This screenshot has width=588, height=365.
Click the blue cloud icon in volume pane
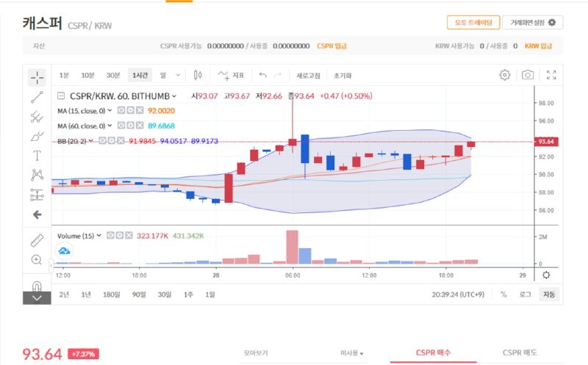64,250
